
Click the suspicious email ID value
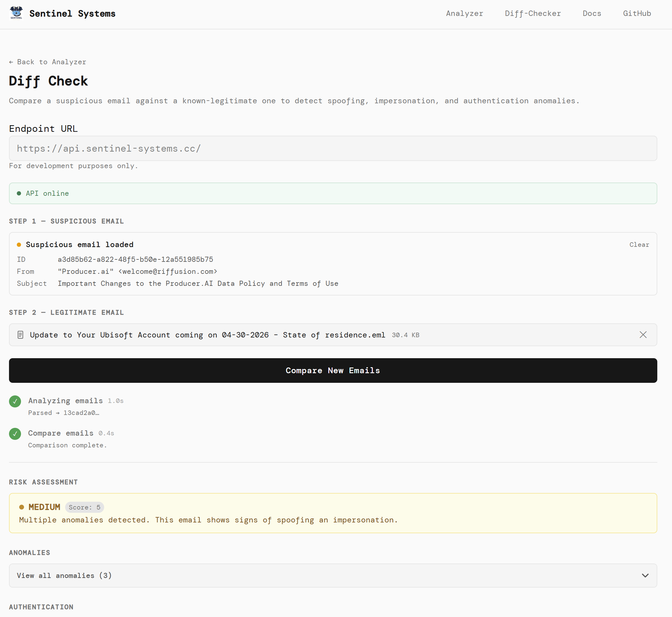coord(135,259)
